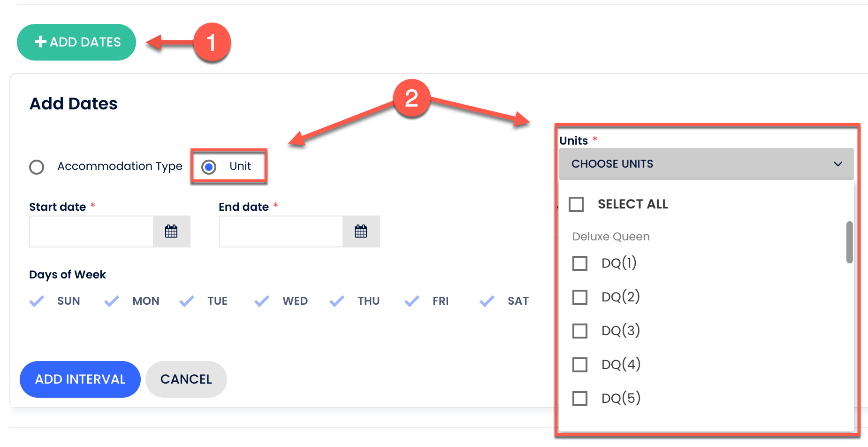Toggle the SUN day checkmark
Screen dimensions: 868x447
(x=37, y=301)
